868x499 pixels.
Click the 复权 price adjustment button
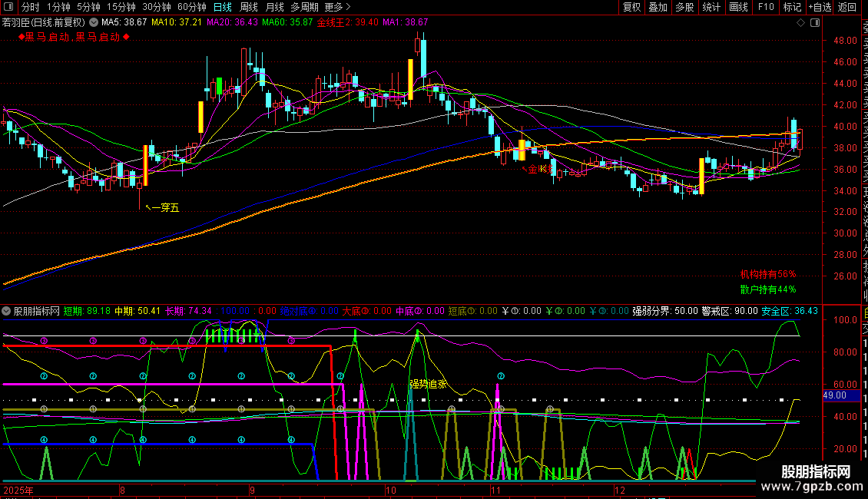[x=631, y=7]
